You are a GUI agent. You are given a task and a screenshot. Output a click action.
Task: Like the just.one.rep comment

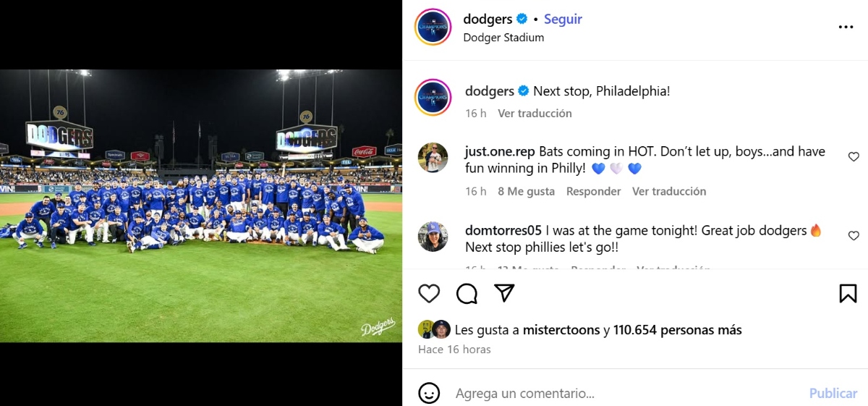click(x=854, y=156)
